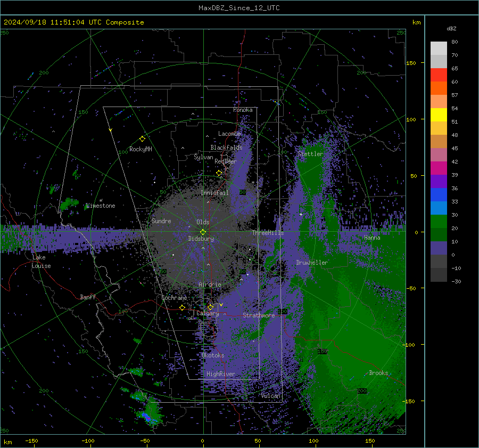Click the Drumheller label
The width and height of the screenshot is (479, 448).
tap(312, 263)
